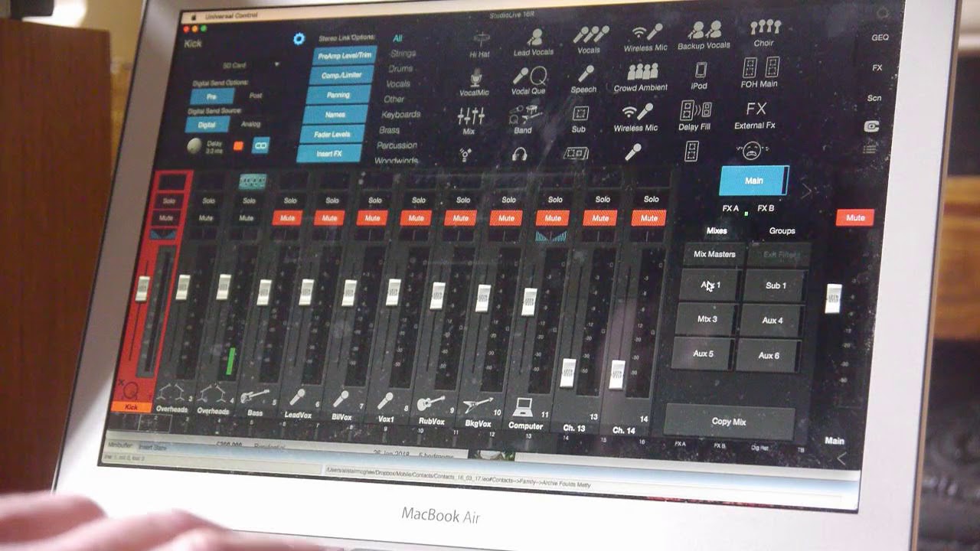Click the LeadVox microphone channel icon
Viewport: 980px width, 551px height.
pos(297,398)
